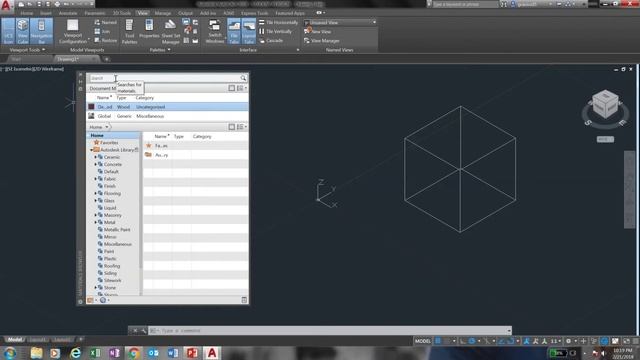Select the Global material row
Viewport: 640px width, 360px height.
167,116
